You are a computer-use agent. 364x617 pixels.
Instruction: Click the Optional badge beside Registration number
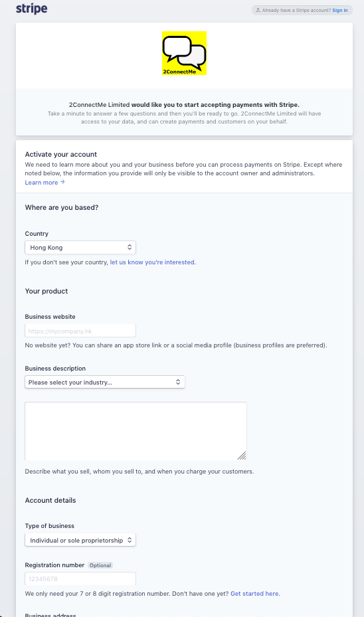pos(100,565)
